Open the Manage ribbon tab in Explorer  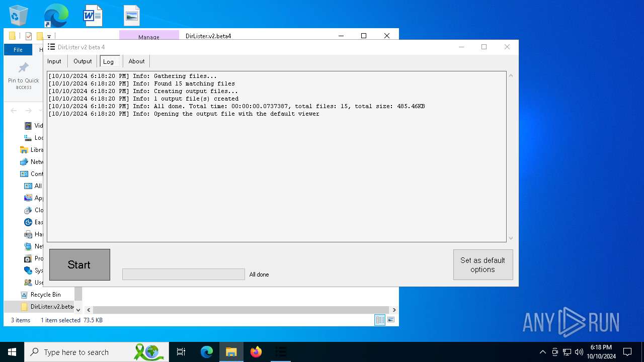tap(149, 36)
